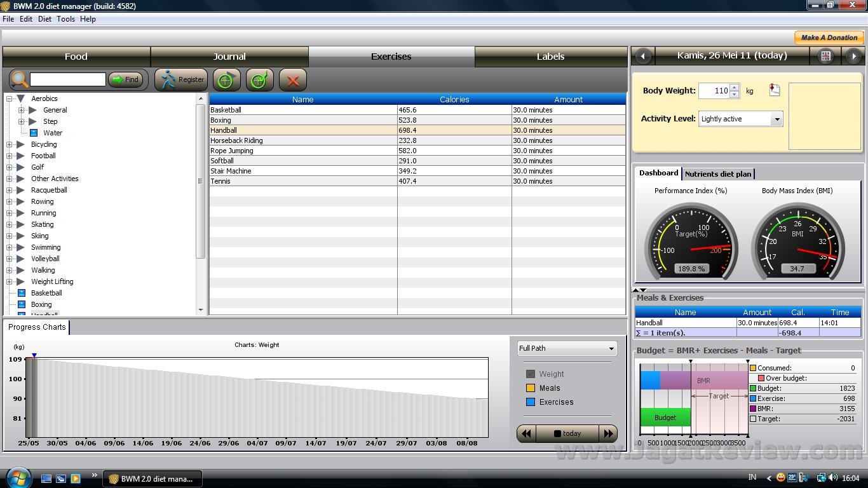
Task: Go to previous day arrow
Action: click(643, 56)
